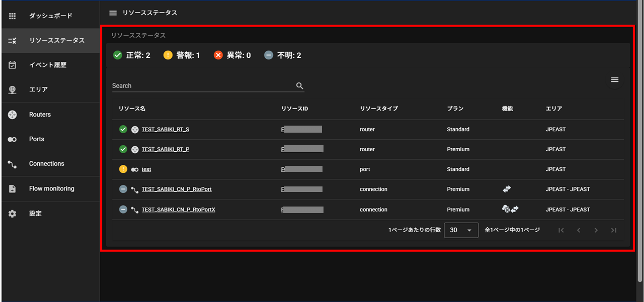Click the Ports icon in sidebar
The height and width of the screenshot is (302, 644).
click(x=13, y=139)
